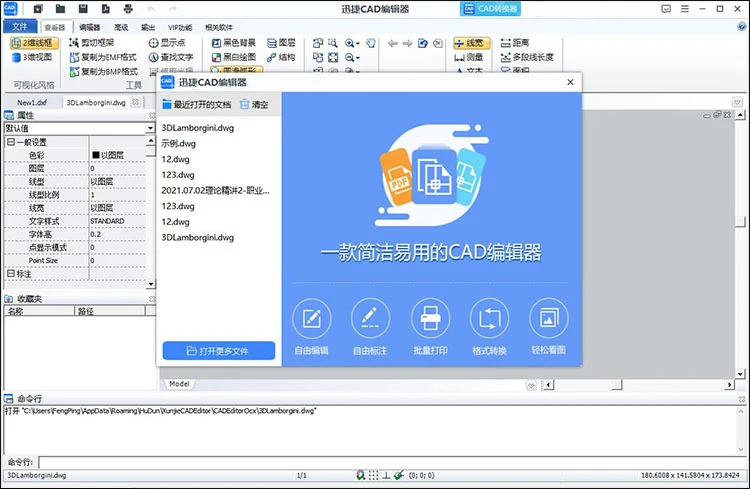Collapse the 一般设置 section
The image size is (750, 489).
click(x=10, y=142)
